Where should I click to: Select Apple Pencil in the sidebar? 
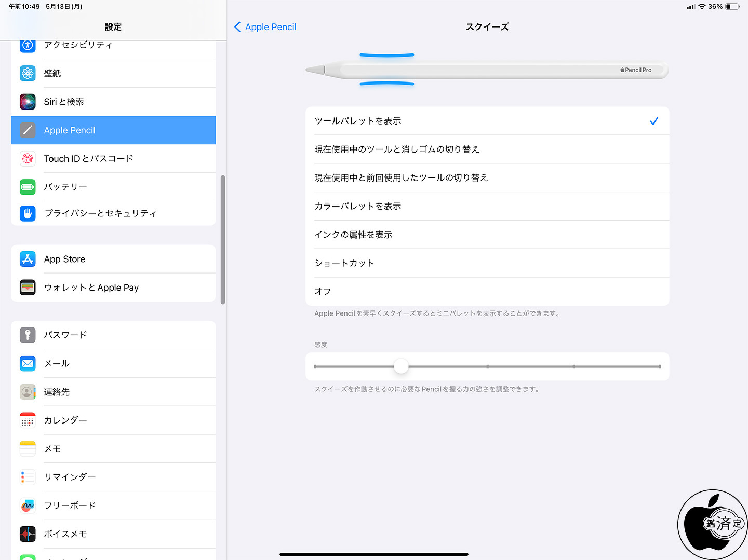(69, 130)
